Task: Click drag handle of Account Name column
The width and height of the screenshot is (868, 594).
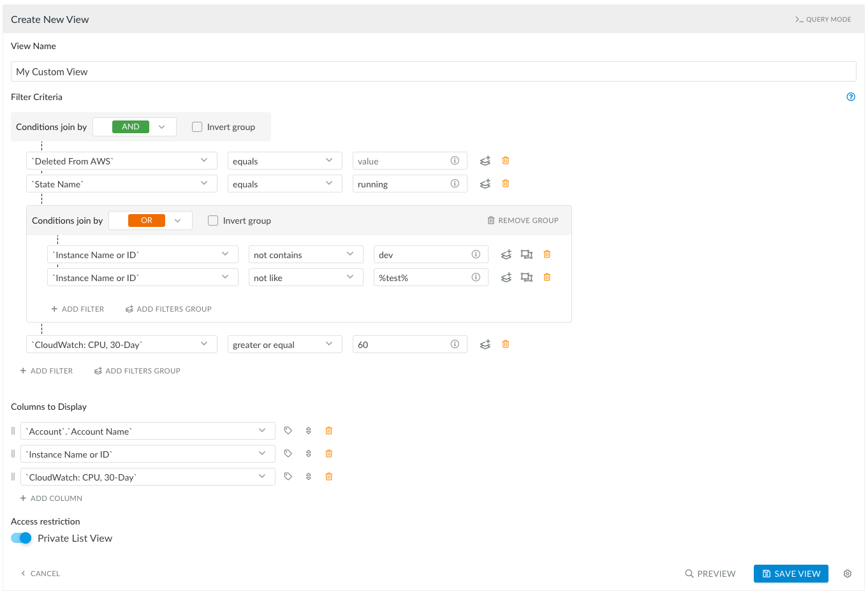Action: 13,431
